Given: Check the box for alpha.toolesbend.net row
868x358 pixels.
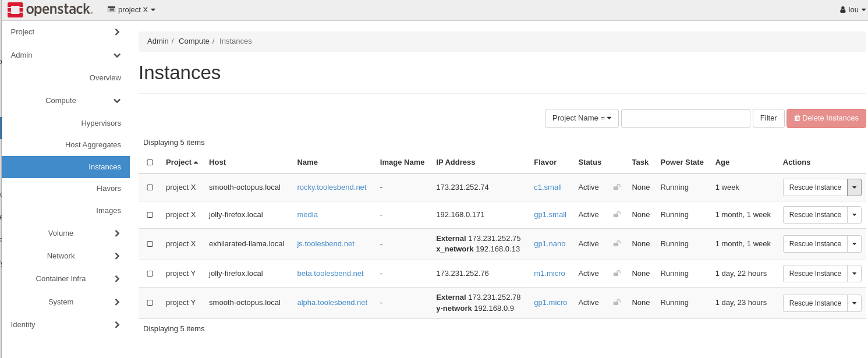Looking at the screenshot, I should pyautogui.click(x=150, y=303).
